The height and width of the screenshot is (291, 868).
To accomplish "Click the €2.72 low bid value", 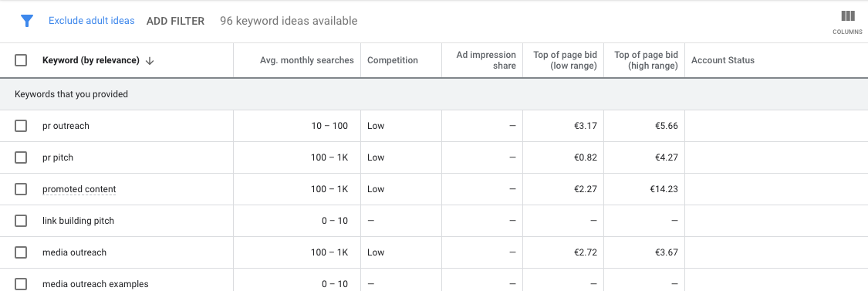I will (585, 252).
